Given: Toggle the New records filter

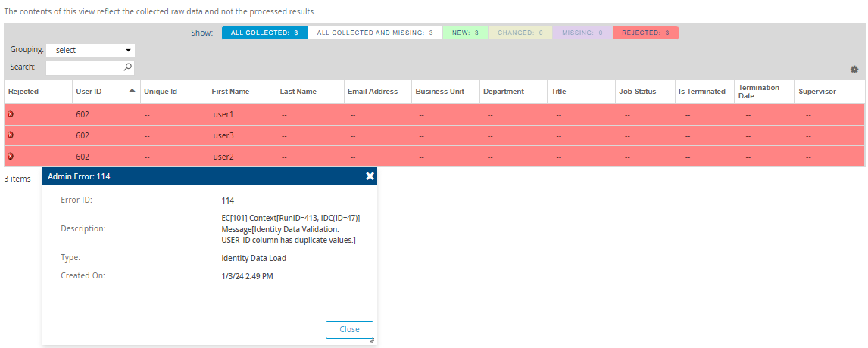Looking at the screenshot, I should point(465,33).
